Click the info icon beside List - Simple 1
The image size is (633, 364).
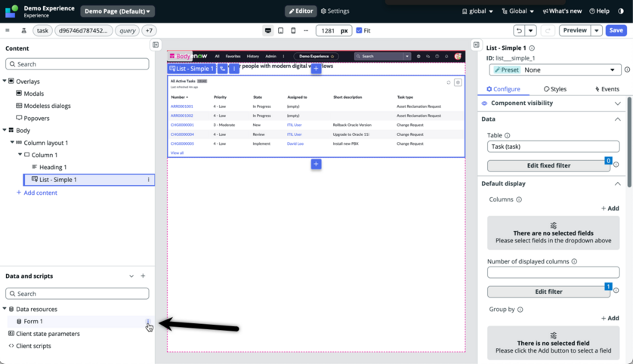pos(532,48)
